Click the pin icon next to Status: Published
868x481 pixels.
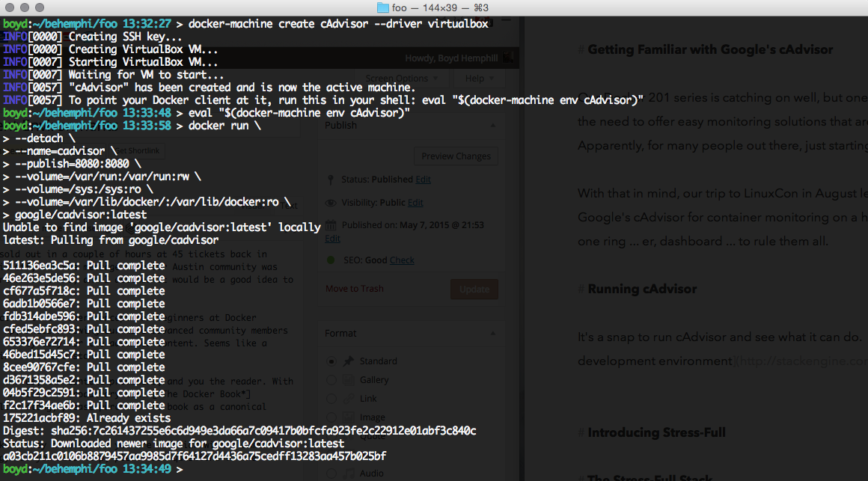[331, 180]
